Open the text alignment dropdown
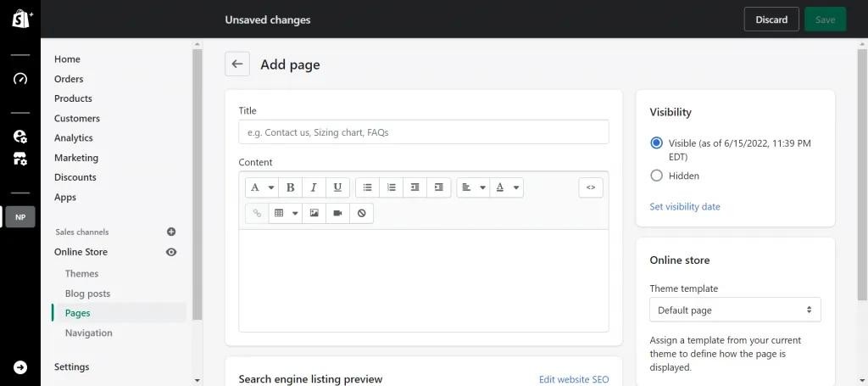 coord(473,187)
